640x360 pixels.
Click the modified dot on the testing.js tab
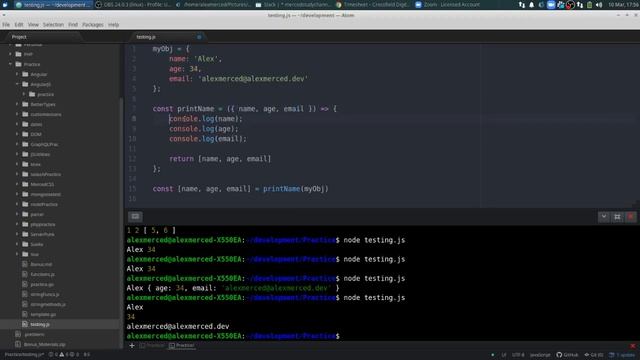pos(199,37)
